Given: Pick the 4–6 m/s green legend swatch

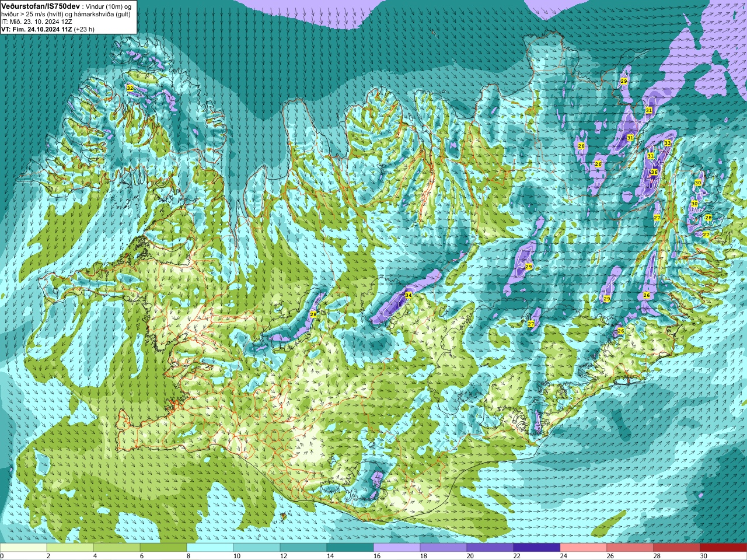Looking at the screenshot, I should coord(117,548).
